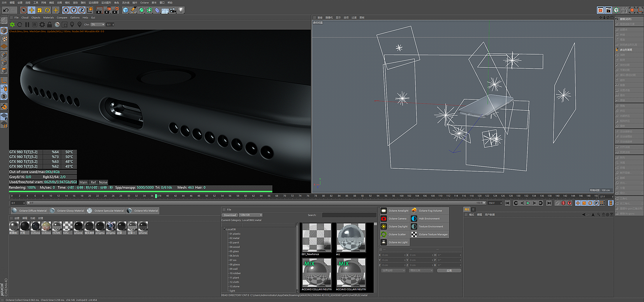Switch to the Main render tab

(x=84, y=182)
